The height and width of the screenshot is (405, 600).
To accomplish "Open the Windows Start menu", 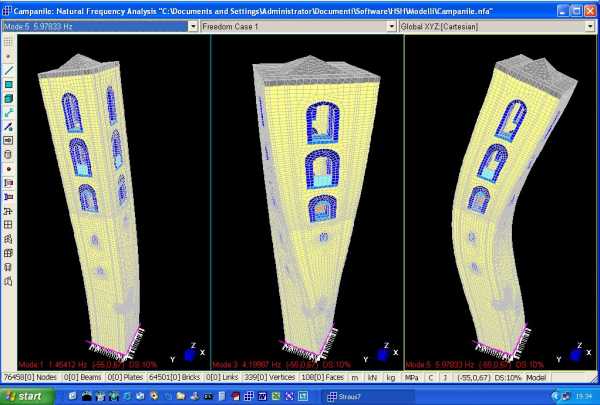I will tap(24, 396).
